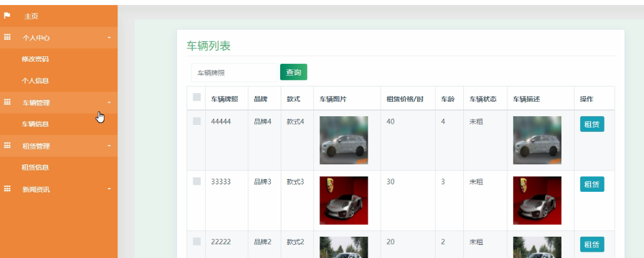
Task: Open the 车辆图片 thumbnail for vehicle 44444
Action: coord(344,141)
